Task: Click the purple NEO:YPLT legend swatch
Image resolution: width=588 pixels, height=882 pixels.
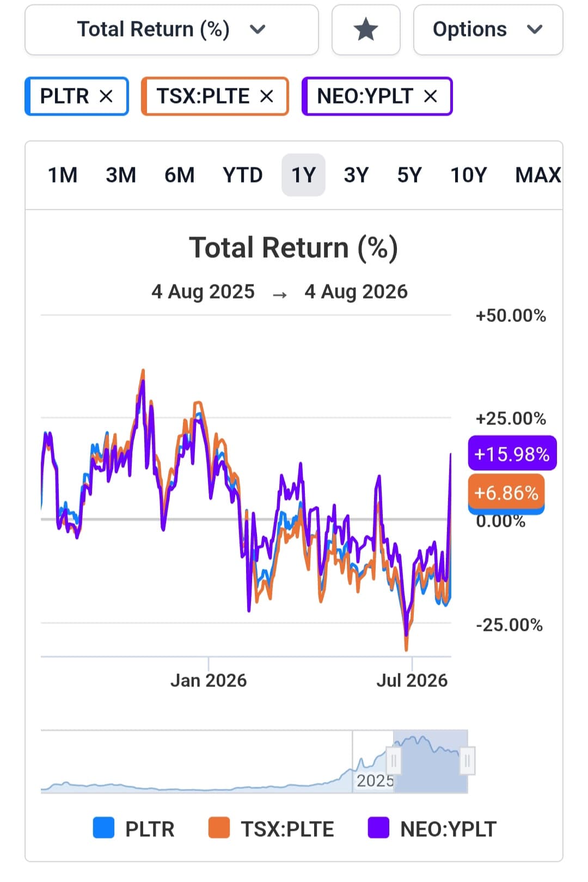Action: click(x=378, y=828)
